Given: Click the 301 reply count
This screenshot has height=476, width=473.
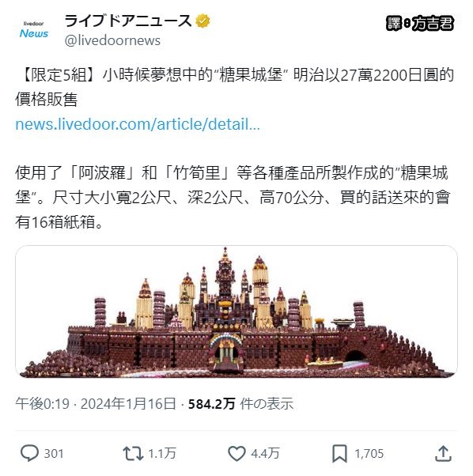Looking at the screenshot, I should 54,454.
